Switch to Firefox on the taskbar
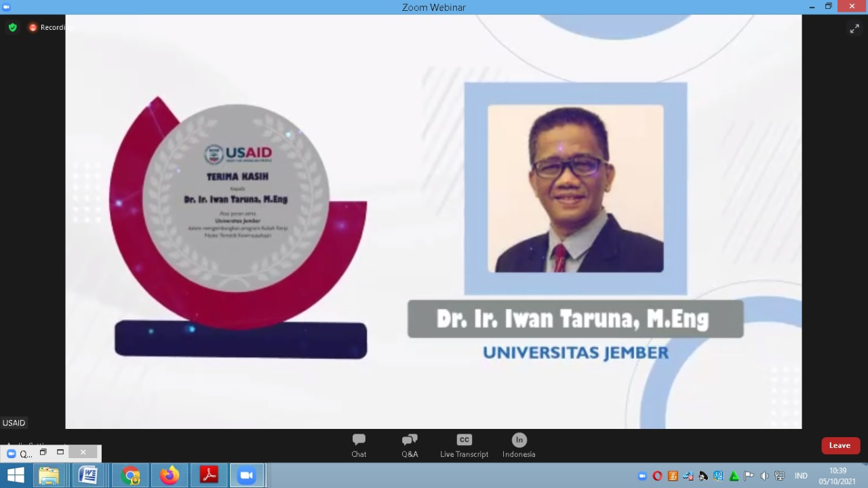 point(170,476)
